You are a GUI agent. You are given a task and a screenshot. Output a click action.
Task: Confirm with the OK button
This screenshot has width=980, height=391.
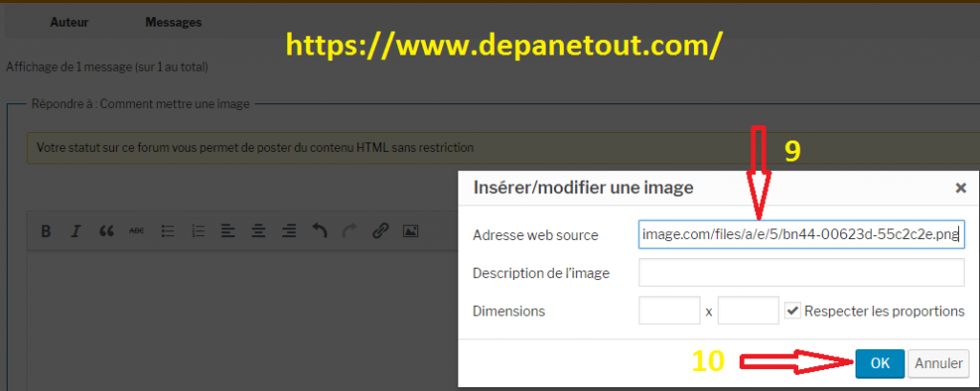pos(880,363)
